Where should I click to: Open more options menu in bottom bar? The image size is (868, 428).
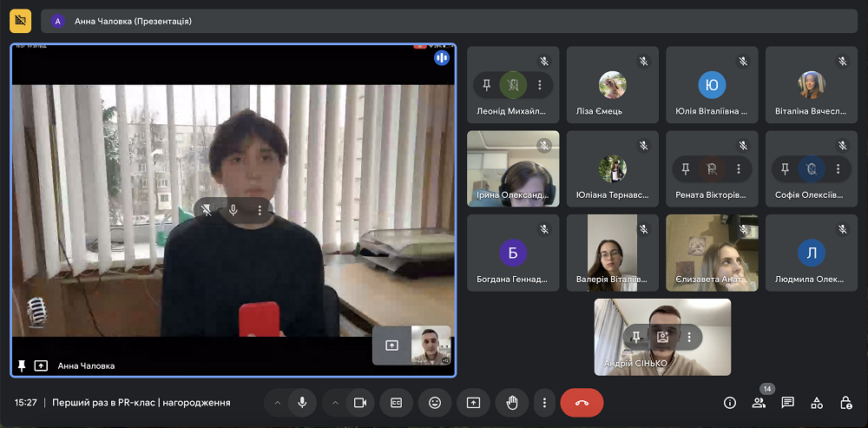click(x=544, y=403)
